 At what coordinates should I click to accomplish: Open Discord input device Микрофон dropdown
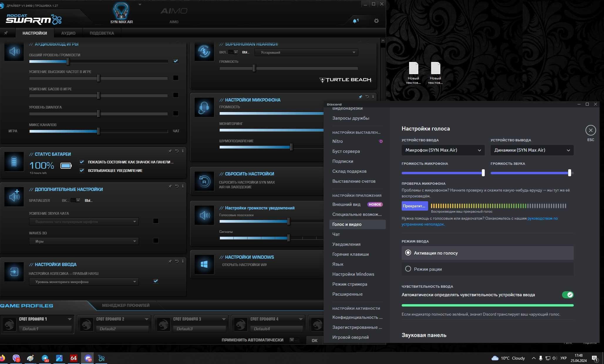point(443,150)
